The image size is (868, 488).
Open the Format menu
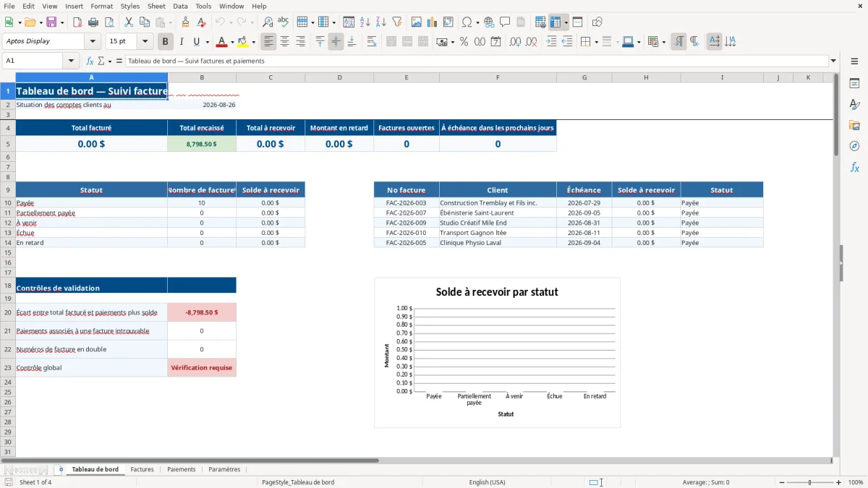tap(101, 6)
